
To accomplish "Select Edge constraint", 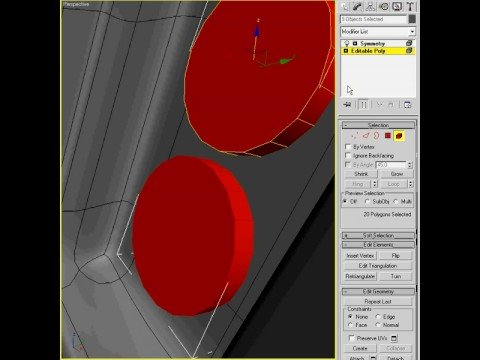I will click(378, 316).
